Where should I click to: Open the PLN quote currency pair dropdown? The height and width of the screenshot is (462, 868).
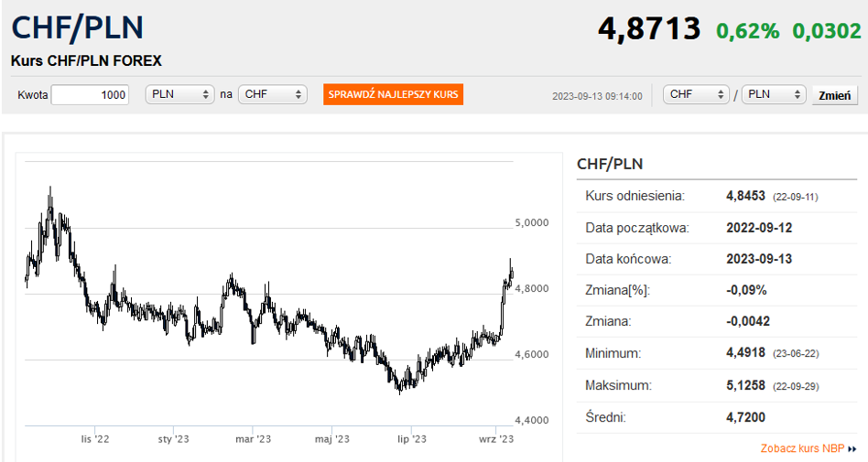click(774, 94)
